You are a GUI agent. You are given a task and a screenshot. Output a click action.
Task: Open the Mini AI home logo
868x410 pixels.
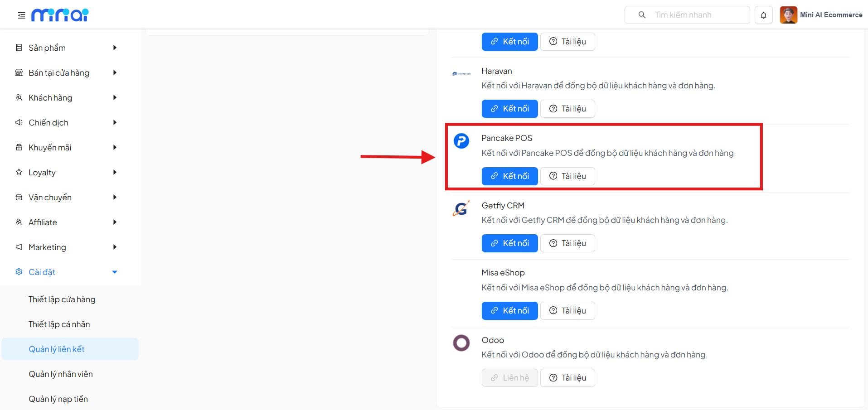coord(59,14)
